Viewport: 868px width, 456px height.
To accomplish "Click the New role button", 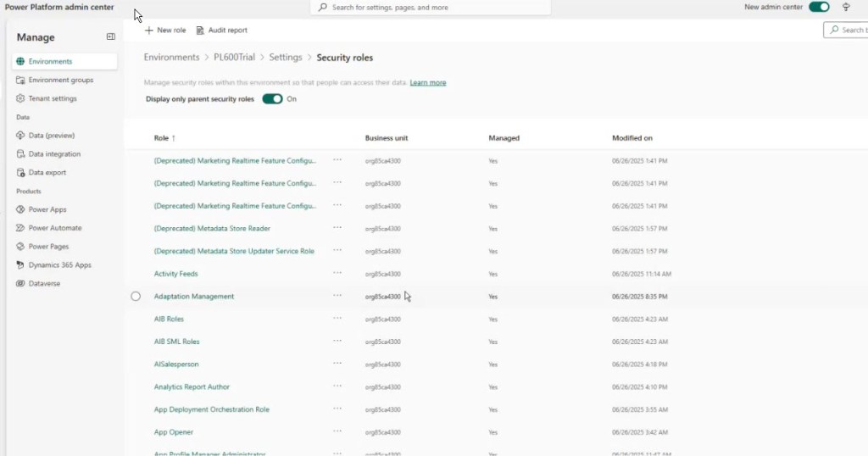I will pyautogui.click(x=165, y=31).
